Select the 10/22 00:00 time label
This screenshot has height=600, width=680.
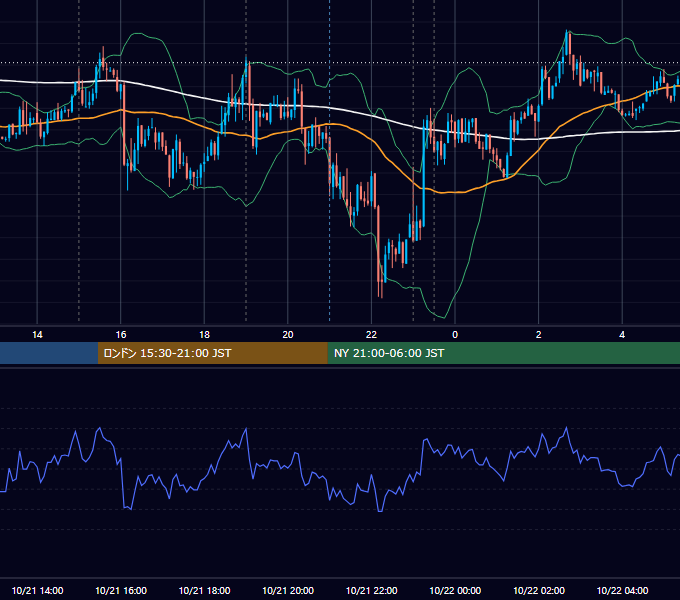[455, 590]
